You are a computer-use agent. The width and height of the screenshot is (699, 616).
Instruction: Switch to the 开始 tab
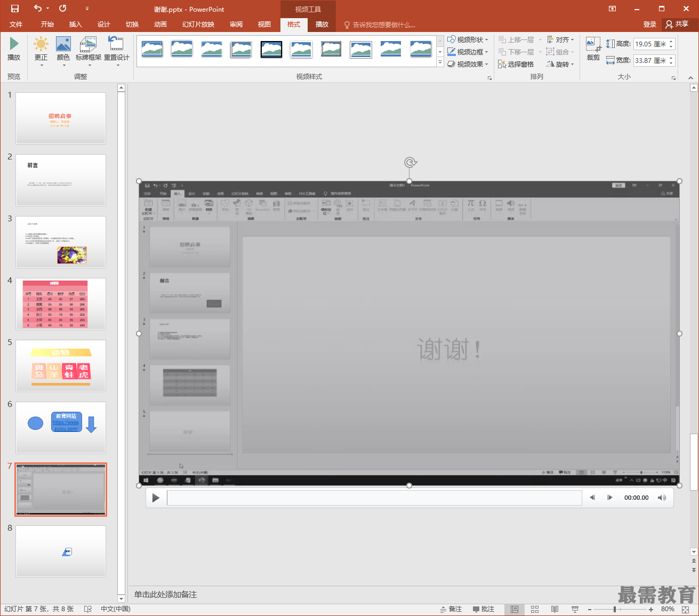47,25
